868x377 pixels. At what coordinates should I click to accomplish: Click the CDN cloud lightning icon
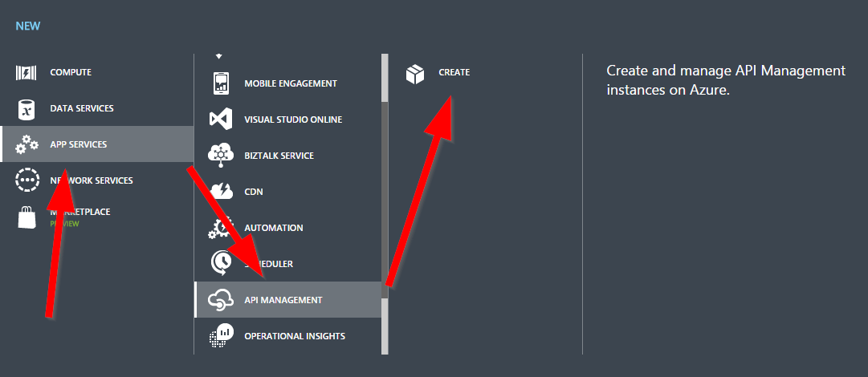click(222, 191)
